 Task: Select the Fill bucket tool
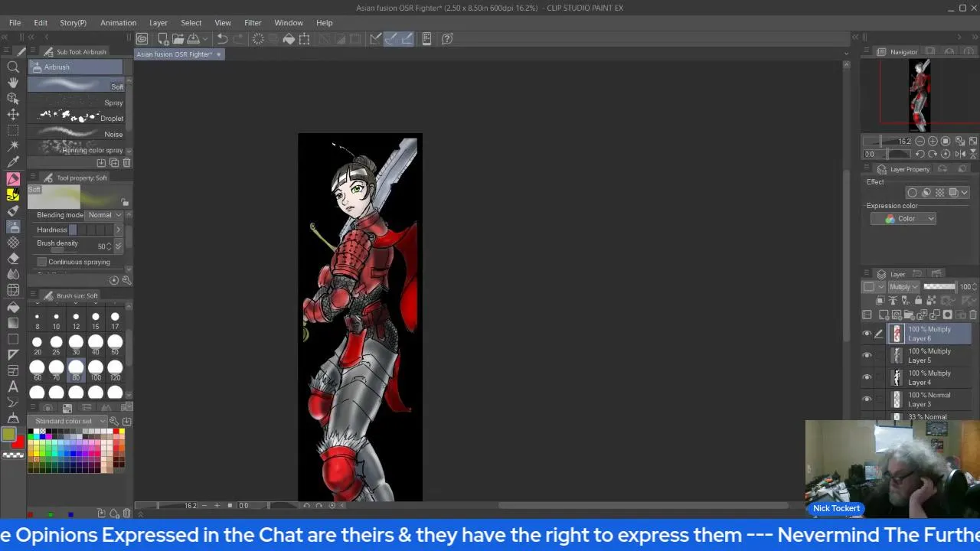pos(13,307)
